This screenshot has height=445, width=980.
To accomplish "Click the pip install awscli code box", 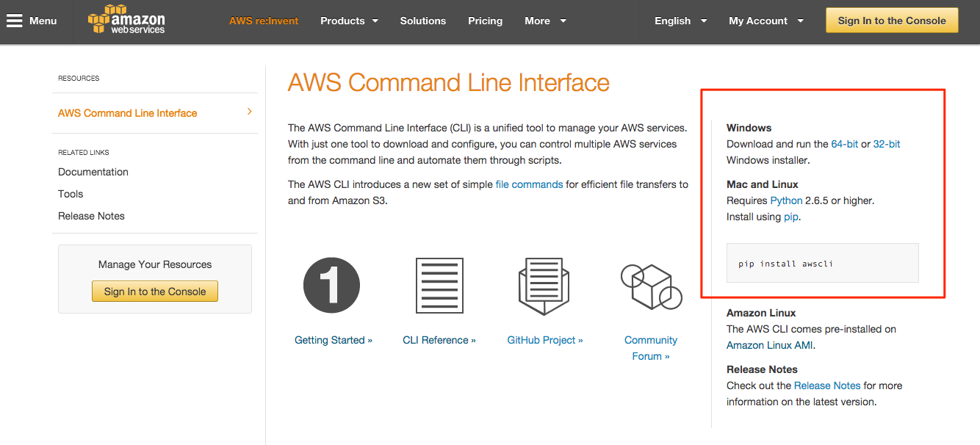I will click(823, 263).
